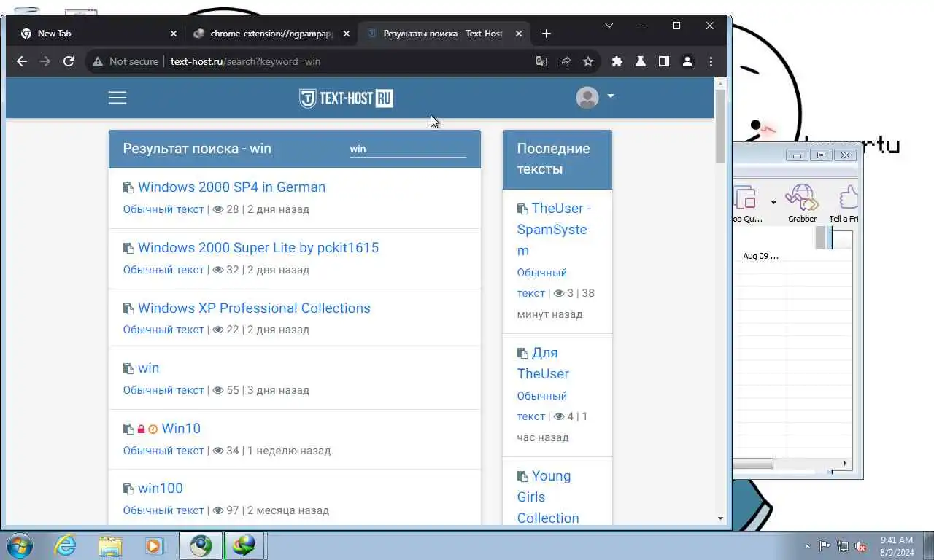Open Chrome extensions puzzle icon

(x=617, y=61)
